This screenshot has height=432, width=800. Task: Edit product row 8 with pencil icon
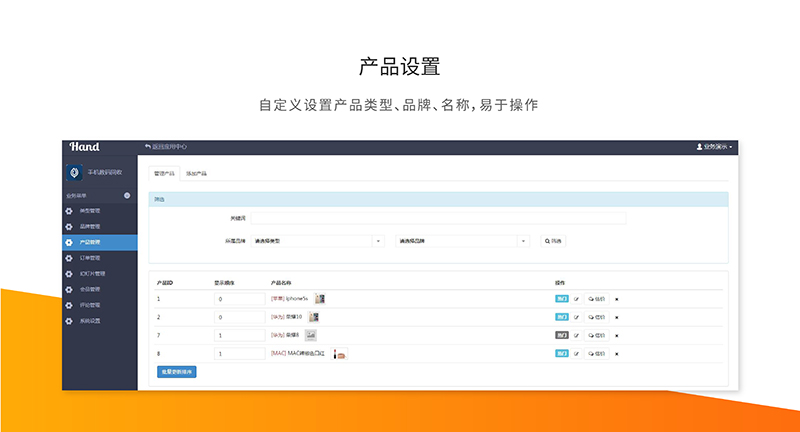(577, 353)
